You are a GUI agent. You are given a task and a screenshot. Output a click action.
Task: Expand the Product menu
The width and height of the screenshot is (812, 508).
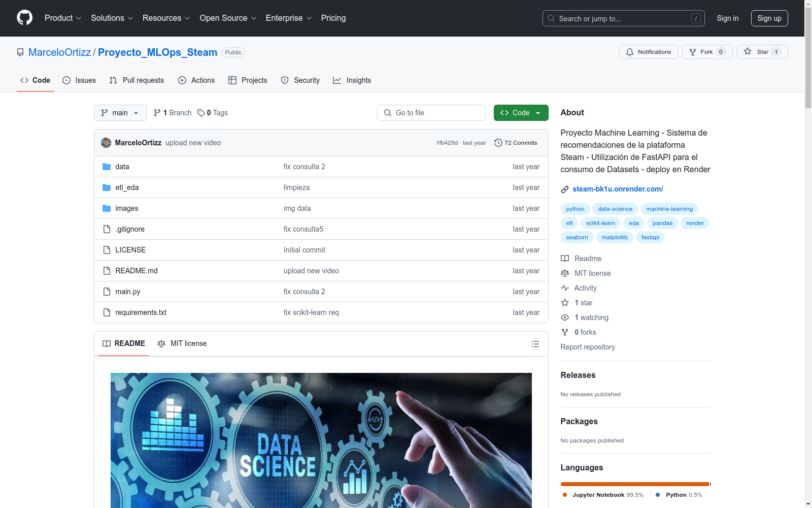[x=63, y=18]
